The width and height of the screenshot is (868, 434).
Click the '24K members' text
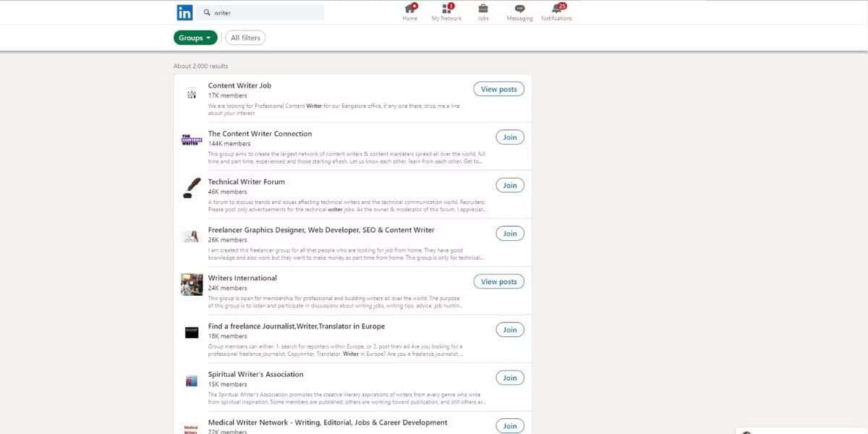[x=227, y=288]
